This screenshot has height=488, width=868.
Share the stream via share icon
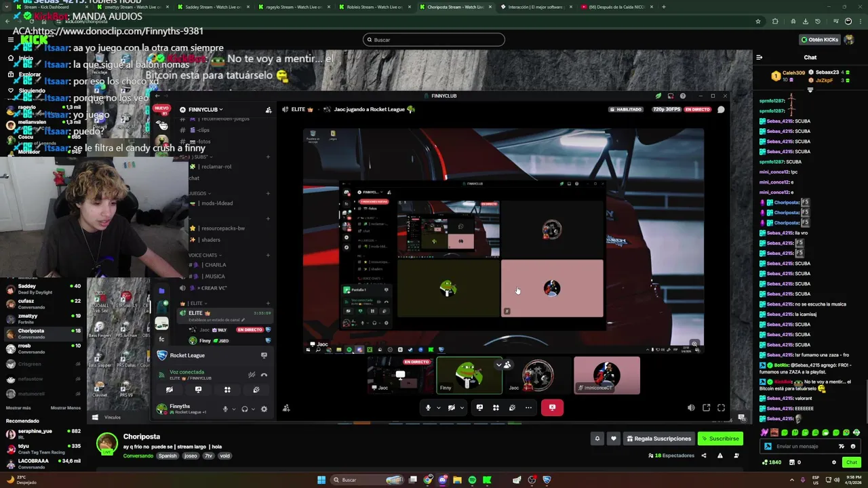coord(703,455)
